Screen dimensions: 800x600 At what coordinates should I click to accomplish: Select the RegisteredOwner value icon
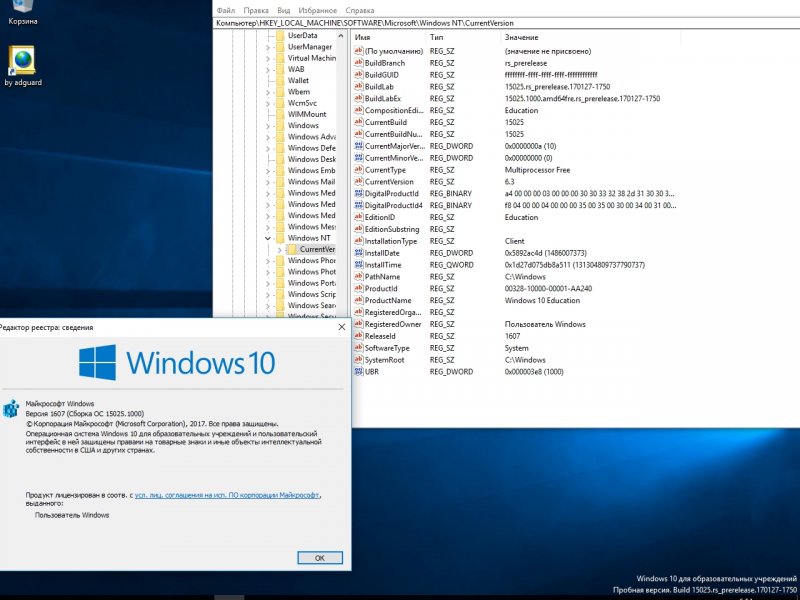click(358, 324)
